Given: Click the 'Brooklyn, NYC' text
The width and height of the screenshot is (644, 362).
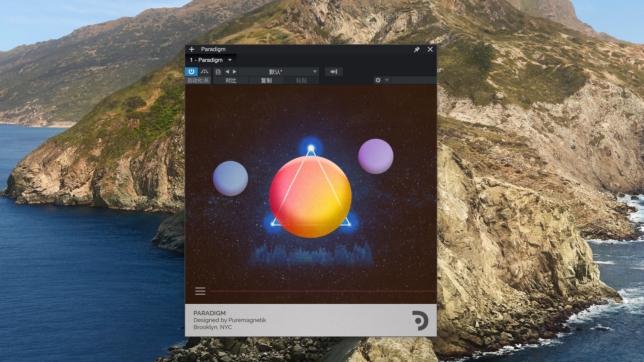Looking at the screenshot, I should [213, 327].
